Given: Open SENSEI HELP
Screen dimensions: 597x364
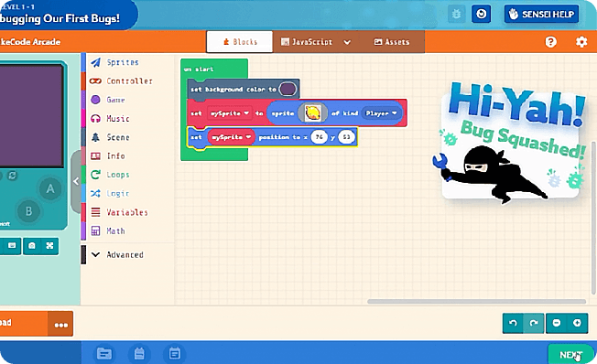Looking at the screenshot, I should point(541,14).
